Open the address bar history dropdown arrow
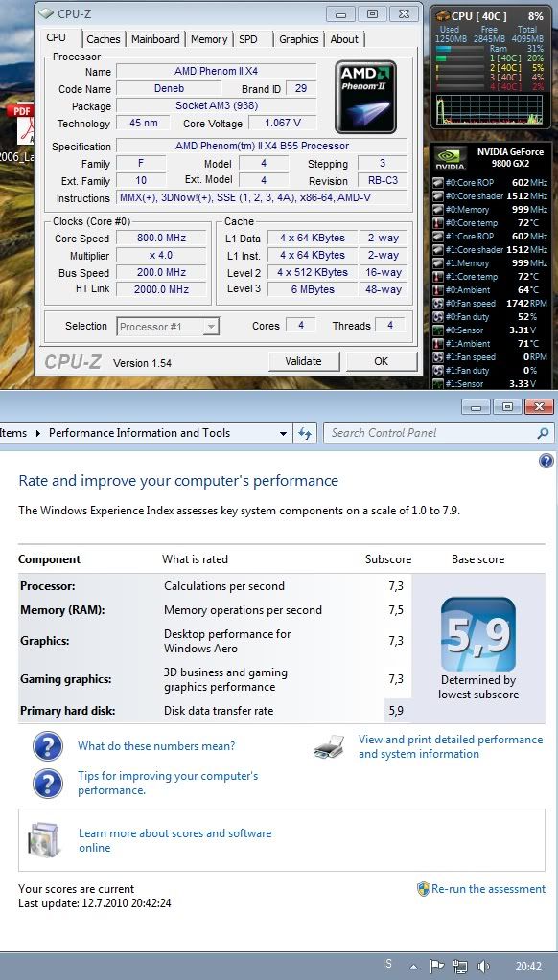Screen dimensions: 558x980 click(x=284, y=433)
